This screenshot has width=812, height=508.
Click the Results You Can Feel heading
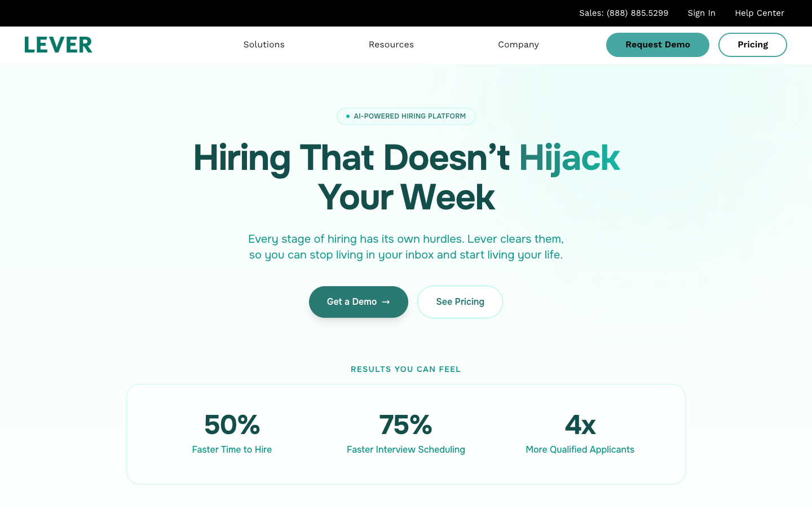tap(406, 369)
